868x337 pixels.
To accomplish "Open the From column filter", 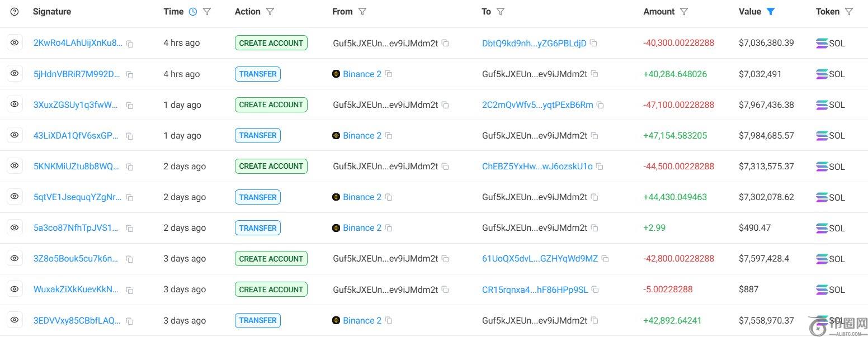I will tap(362, 12).
